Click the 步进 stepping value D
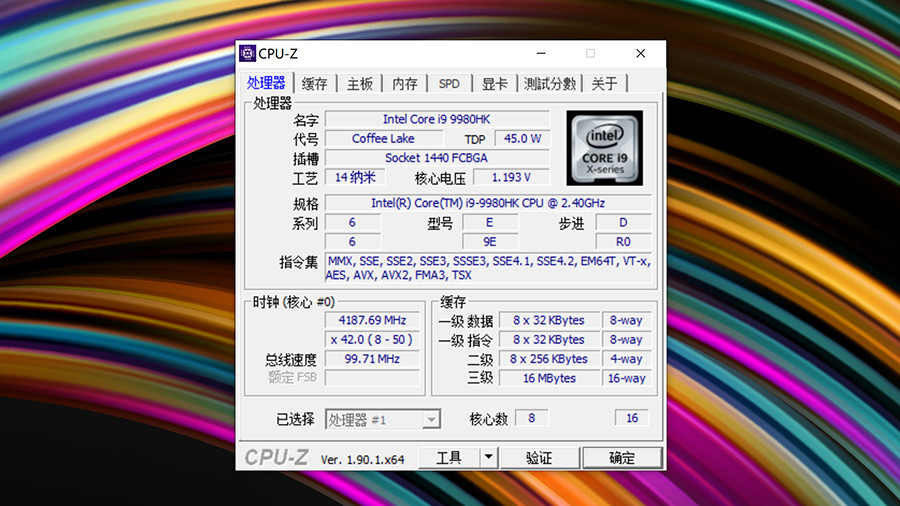 pos(623,223)
